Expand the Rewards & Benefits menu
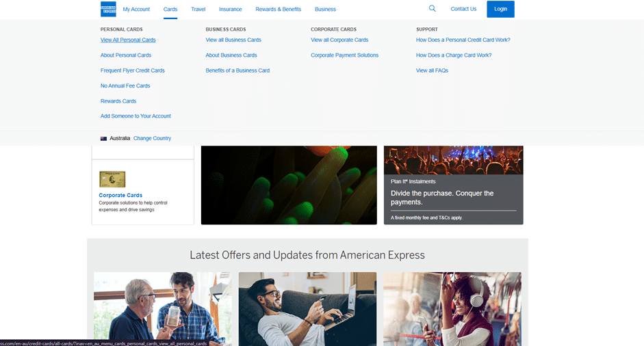Viewport: 644px width, 346px height. click(x=278, y=10)
